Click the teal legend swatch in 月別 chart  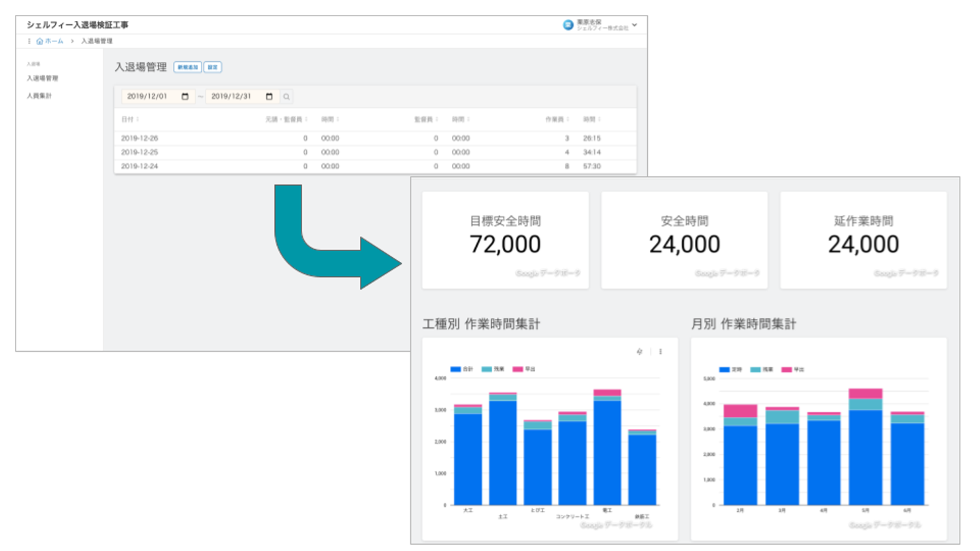click(756, 369)
